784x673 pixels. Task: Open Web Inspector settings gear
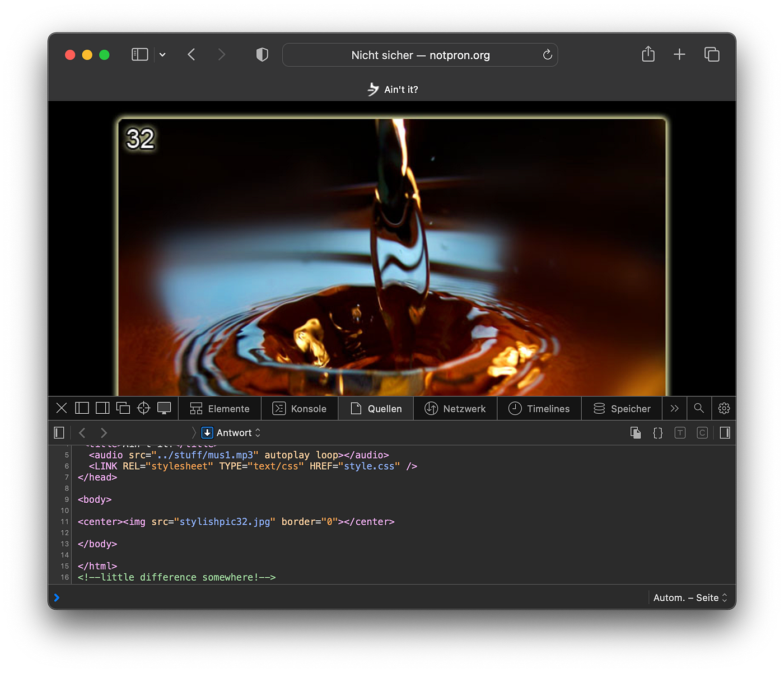pos(724,408)
